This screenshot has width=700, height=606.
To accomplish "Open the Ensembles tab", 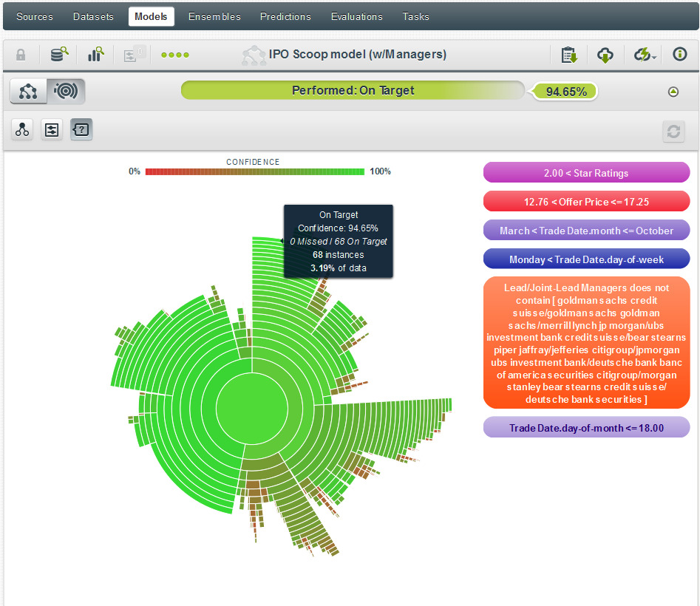I will 214,16.
